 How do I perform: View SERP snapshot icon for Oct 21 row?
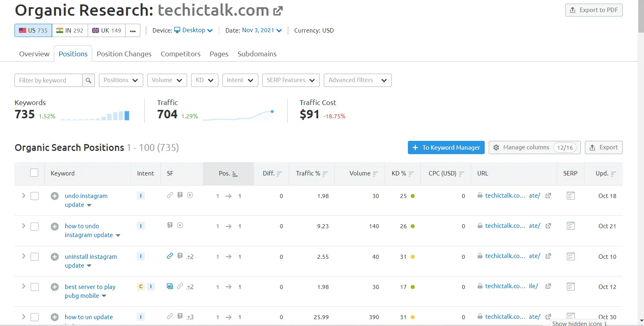click(x=570, y=226)
